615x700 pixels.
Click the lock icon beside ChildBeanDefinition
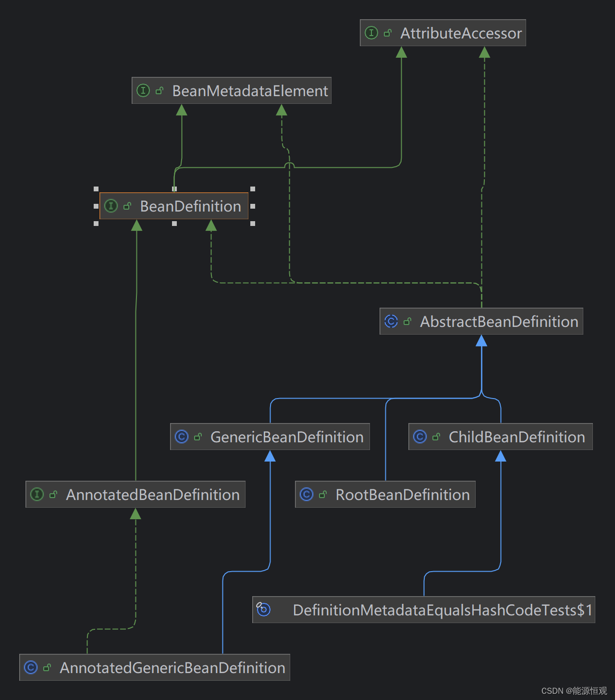click(x=436, y=437)
